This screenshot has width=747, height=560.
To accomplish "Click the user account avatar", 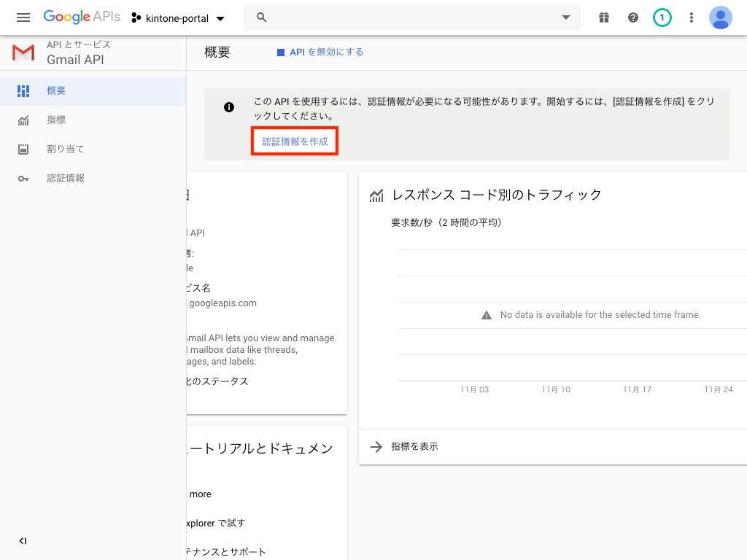I will point(720,17).
